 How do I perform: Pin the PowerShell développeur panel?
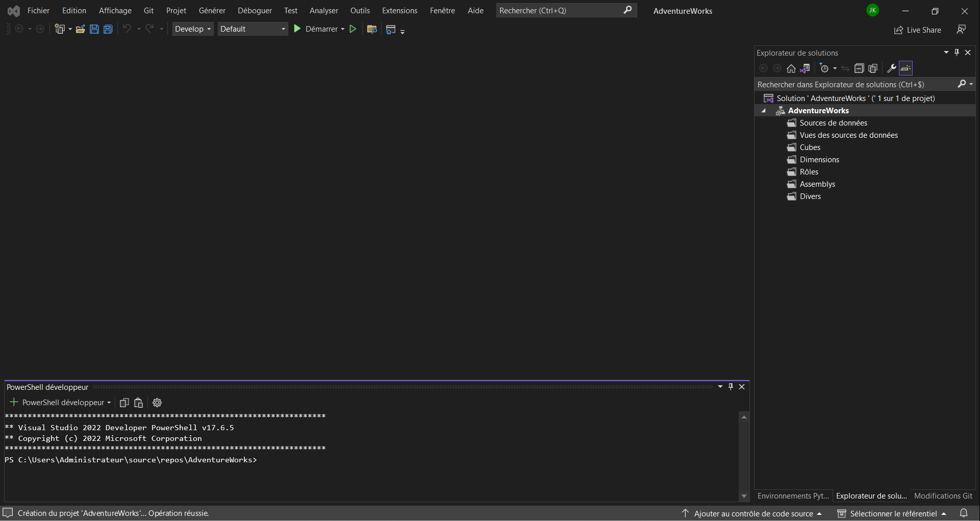point(731,387)
